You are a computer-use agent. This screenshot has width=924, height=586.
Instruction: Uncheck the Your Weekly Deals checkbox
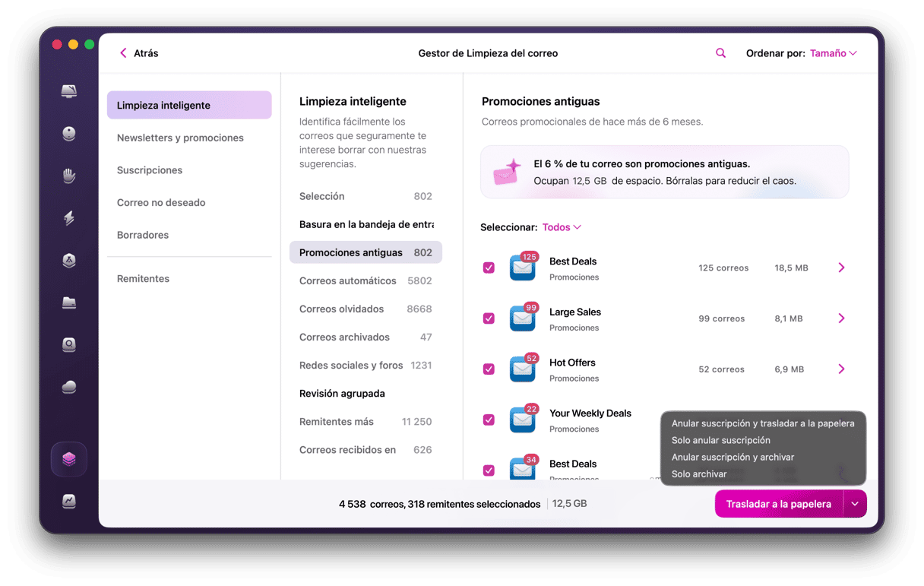489,420
